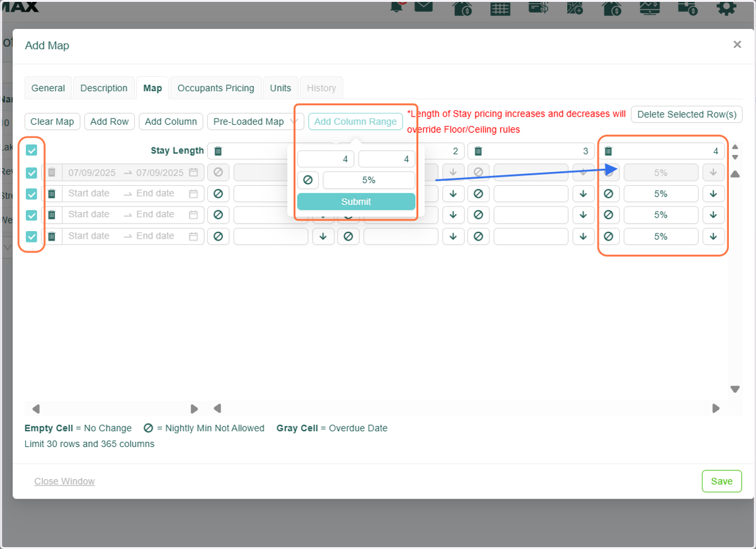Toggle not-allowed icon in column 3 of last row
Screen dimensions: 756x549
click(478, 236)
